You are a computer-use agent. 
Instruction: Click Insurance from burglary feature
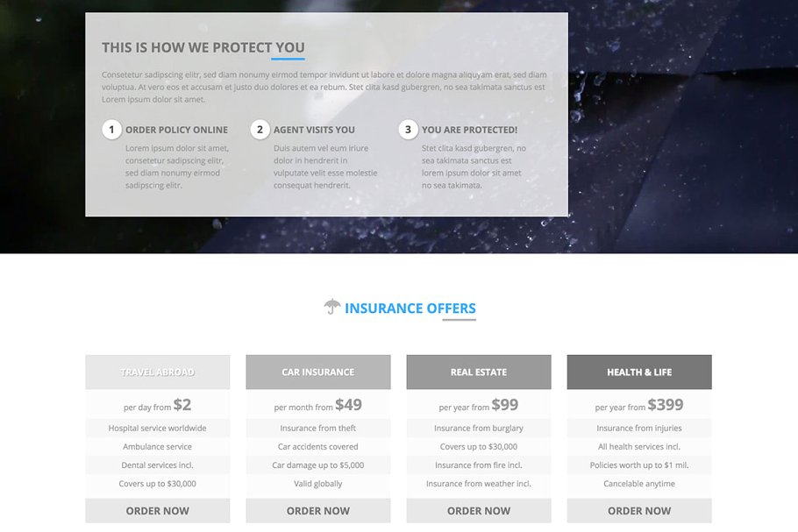coord(478,428)
